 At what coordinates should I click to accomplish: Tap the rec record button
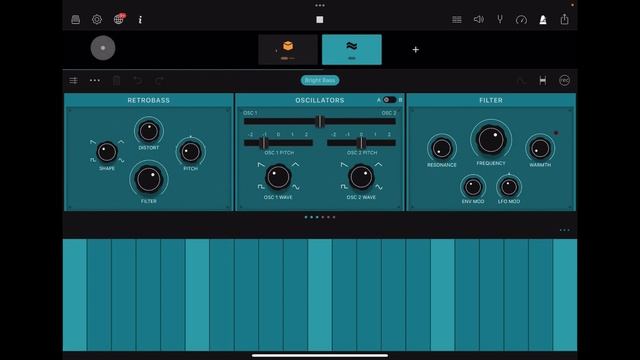(x=564, y=80)
